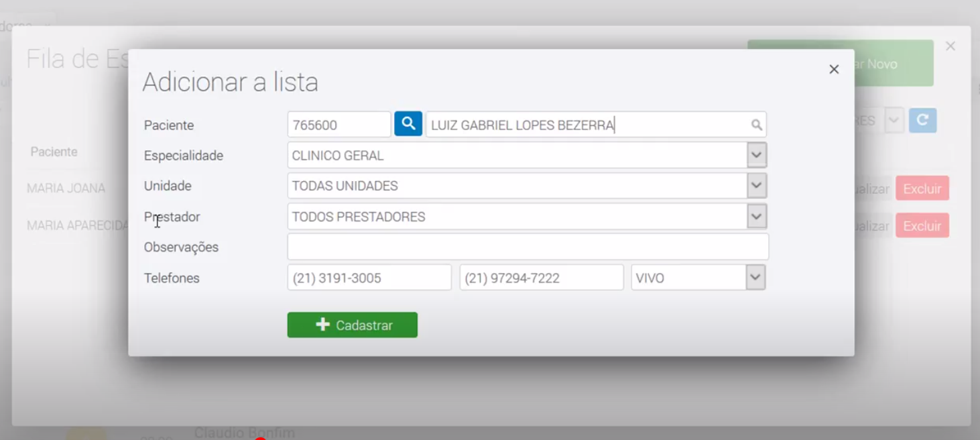
Task: Click the blue patient search magnifier button
Action: [408, 124]
